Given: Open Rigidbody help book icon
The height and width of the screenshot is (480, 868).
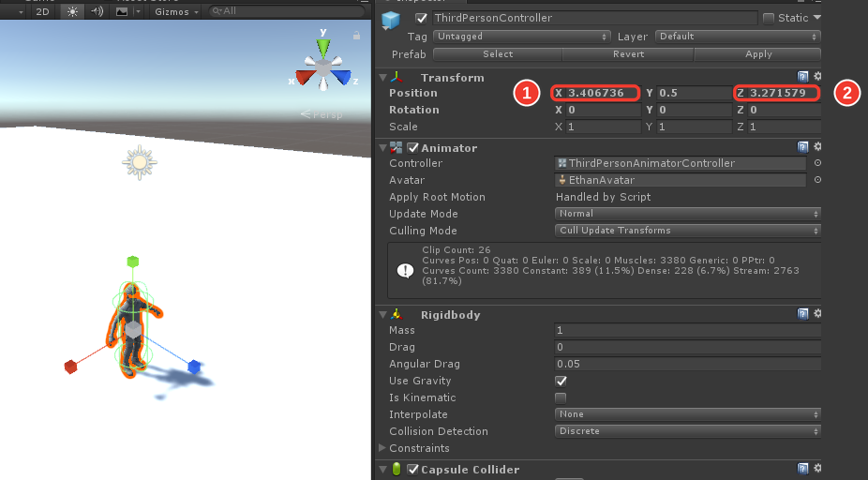Looking at the screenshot, I should click(802, 314).
